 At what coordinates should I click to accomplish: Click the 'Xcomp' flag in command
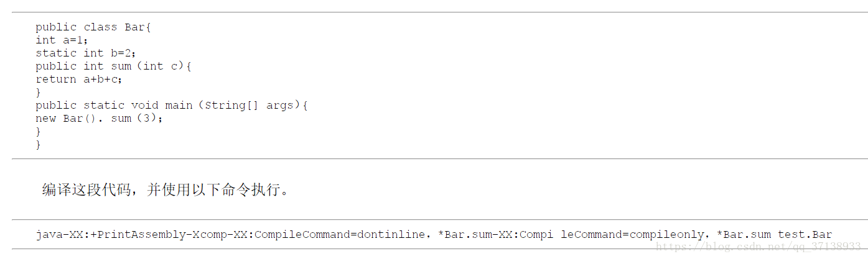click(208, 235)
